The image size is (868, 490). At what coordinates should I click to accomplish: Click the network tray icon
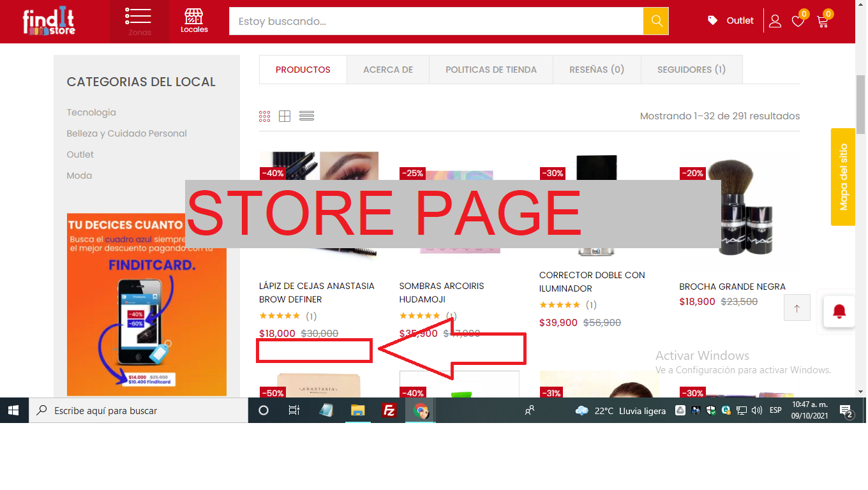click(742, 410)
